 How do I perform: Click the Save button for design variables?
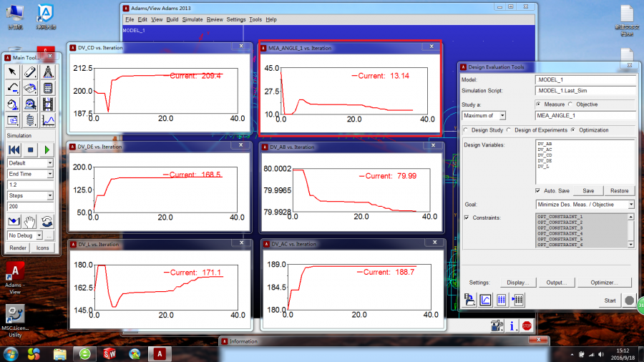point(588,191)
